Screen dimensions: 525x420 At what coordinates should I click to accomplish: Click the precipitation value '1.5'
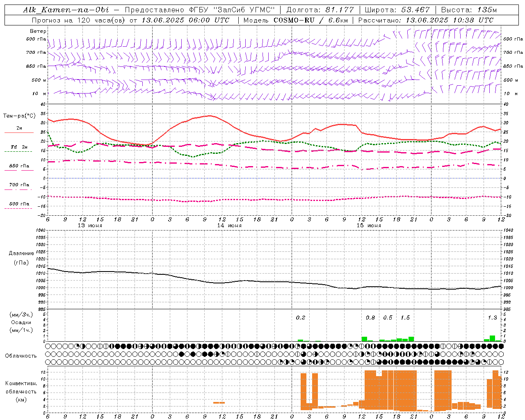(x=405, y=317)
